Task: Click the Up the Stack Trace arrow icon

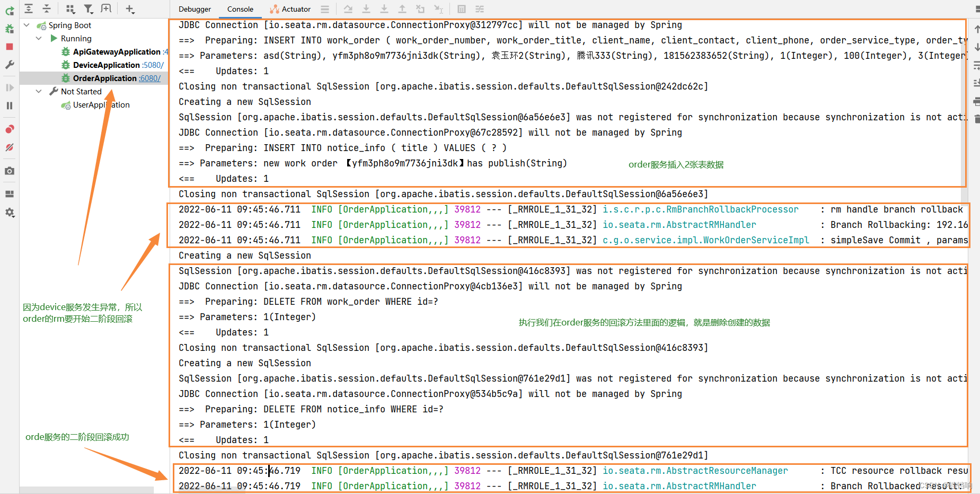Action: (x=976, y=29)
